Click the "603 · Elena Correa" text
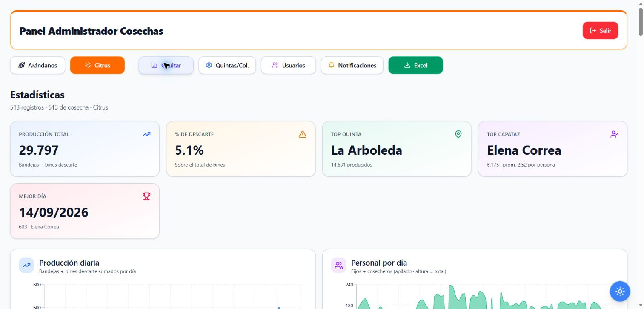Image resolution: width=644 pixels, height=309 pixels. click(x=39, y=227)
